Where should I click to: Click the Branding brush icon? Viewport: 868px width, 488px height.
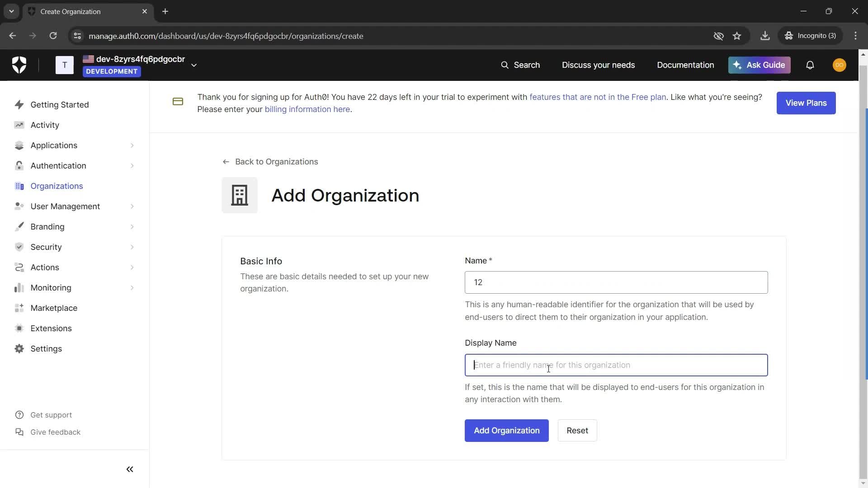[19, 227]
